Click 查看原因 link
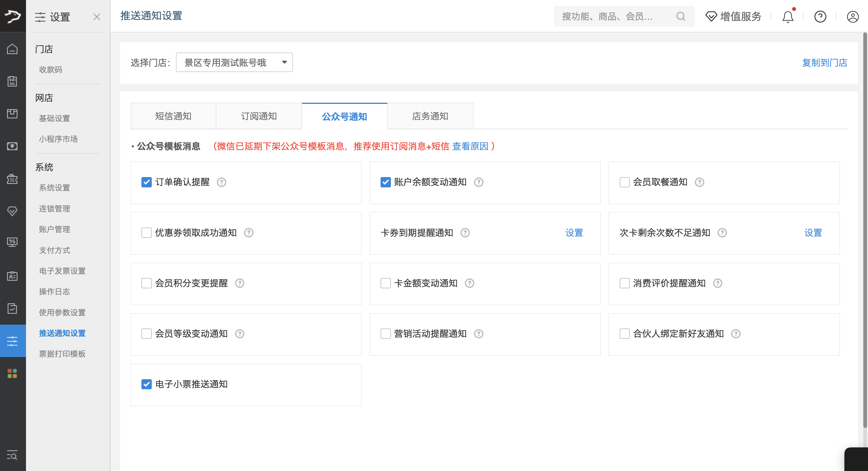This screenshot has height=471, width=868. point(470,146)
